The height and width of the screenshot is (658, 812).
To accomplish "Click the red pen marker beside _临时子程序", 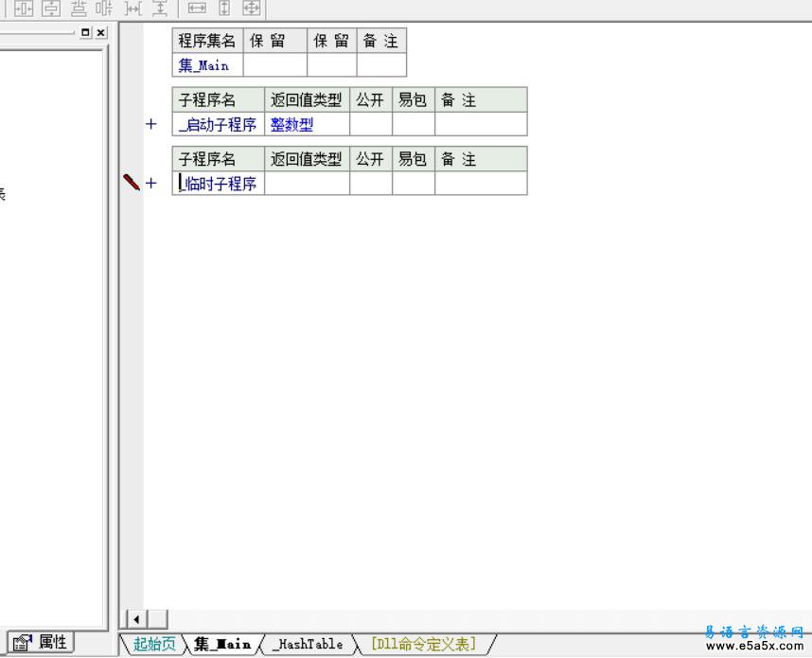I will point(132,182).
